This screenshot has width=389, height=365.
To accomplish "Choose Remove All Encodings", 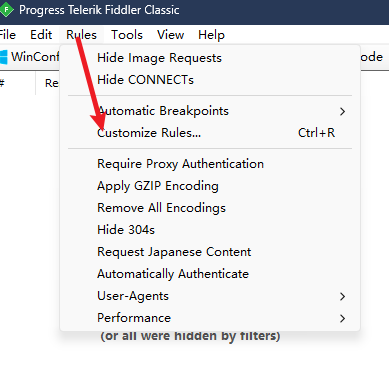I will point(161,208).
